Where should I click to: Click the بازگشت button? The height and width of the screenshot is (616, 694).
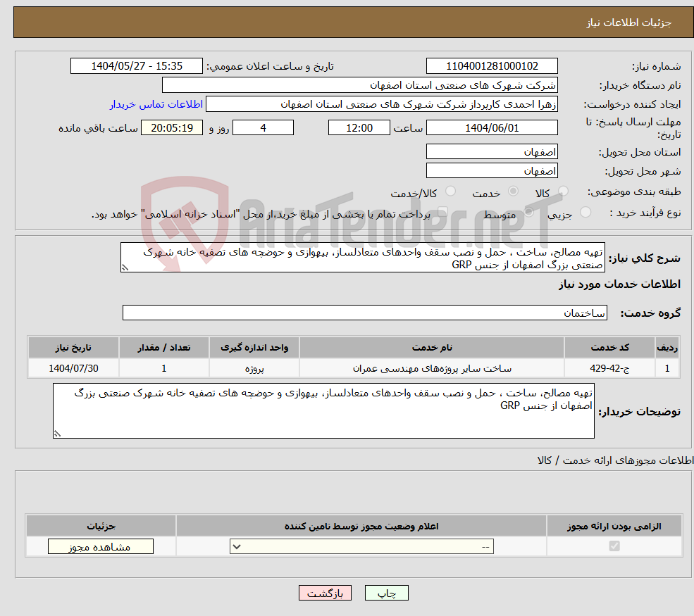(325, 593)
